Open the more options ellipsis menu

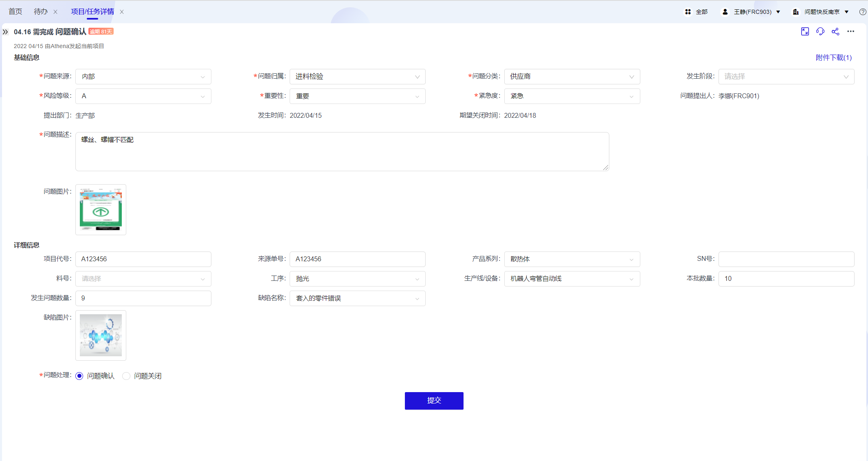point(850,31)
